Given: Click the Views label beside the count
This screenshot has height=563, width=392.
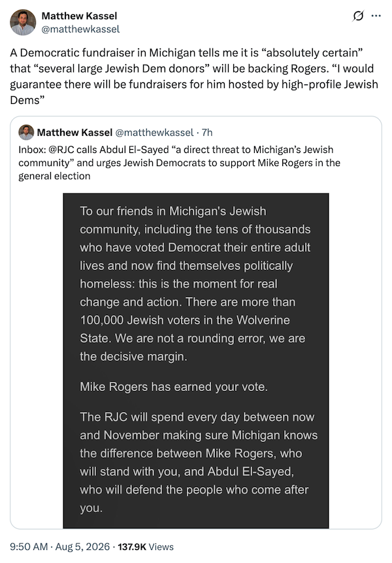Looking at the screenshot, I should click(161, 547).
